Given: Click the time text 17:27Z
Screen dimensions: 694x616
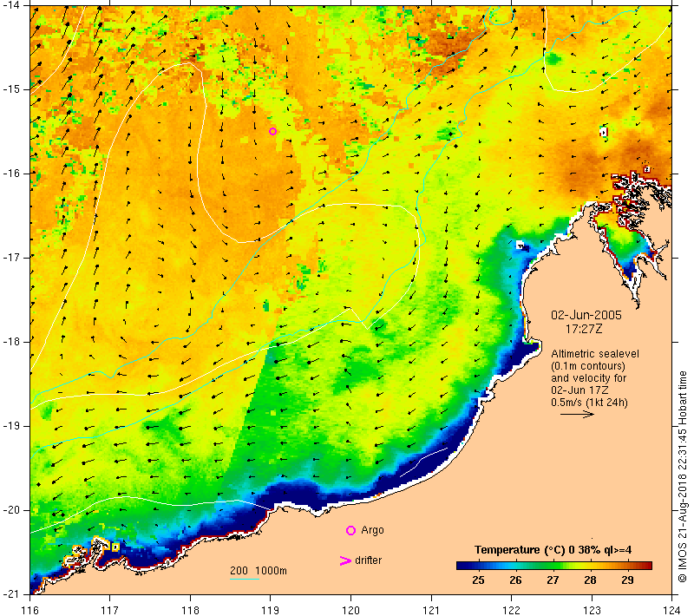Looking at the screenshot, I should point(584,329).
